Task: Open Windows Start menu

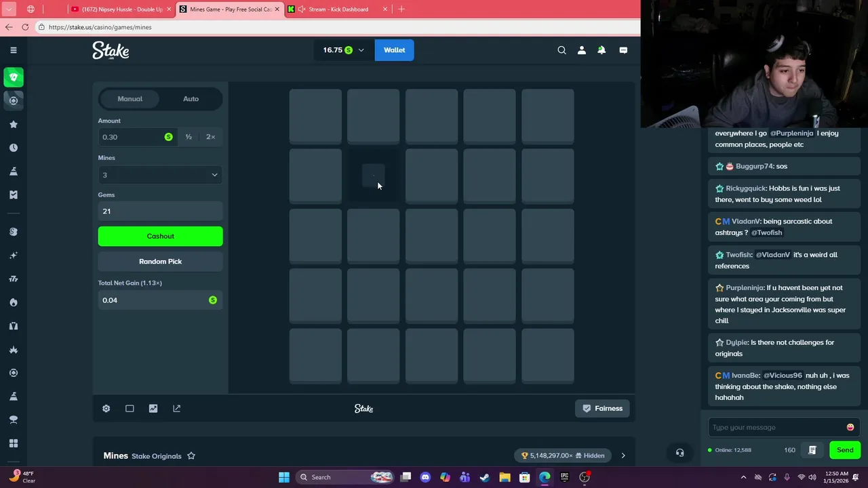Action: [284, 477]
